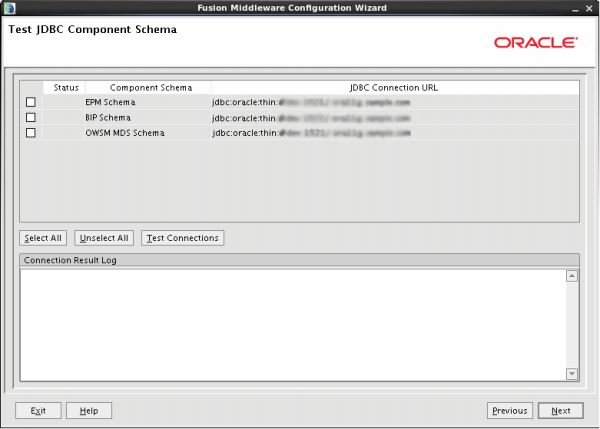The height and width of the screenshot is (429, 600).
Task: Exit the configuration wizard
Action: (x=38, y=410)
